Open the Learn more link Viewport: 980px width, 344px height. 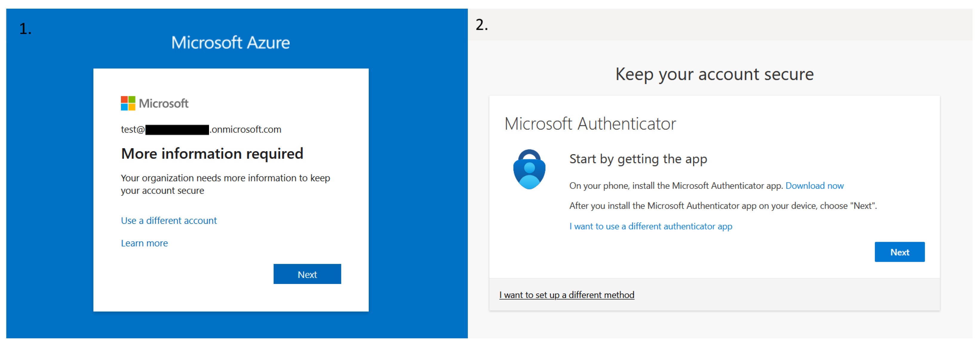click(144, 243)
